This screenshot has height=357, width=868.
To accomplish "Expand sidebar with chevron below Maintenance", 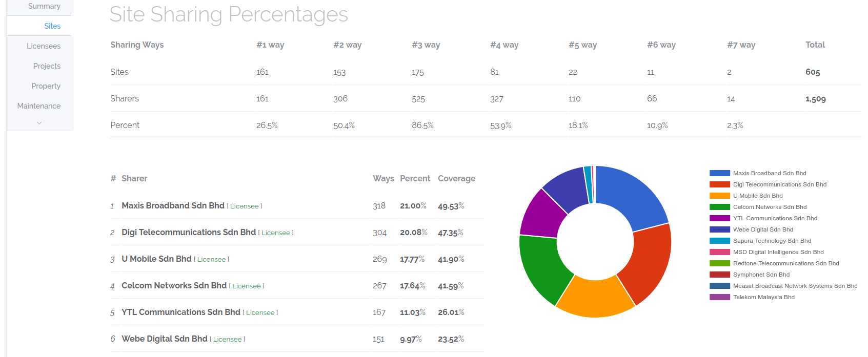I will click(x=39, y=123).
